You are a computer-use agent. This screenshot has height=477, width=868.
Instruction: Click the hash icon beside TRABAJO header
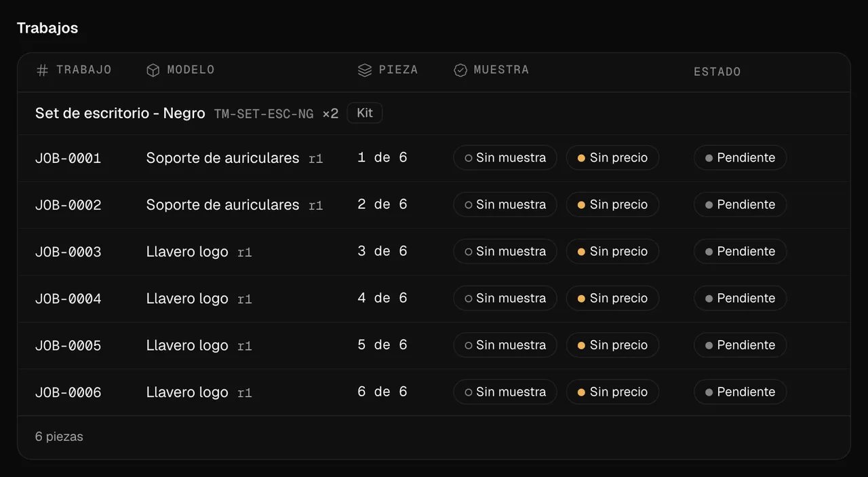[x=42, y=71]
